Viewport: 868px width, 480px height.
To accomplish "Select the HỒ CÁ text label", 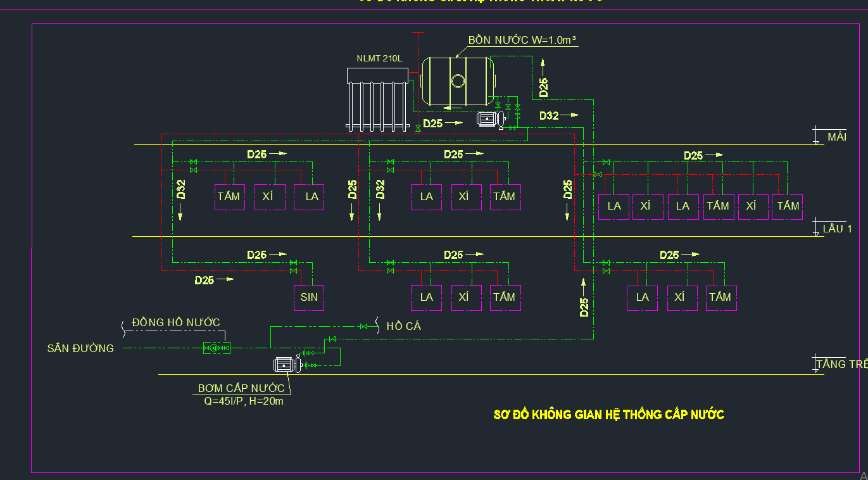I will pos(403,327).
